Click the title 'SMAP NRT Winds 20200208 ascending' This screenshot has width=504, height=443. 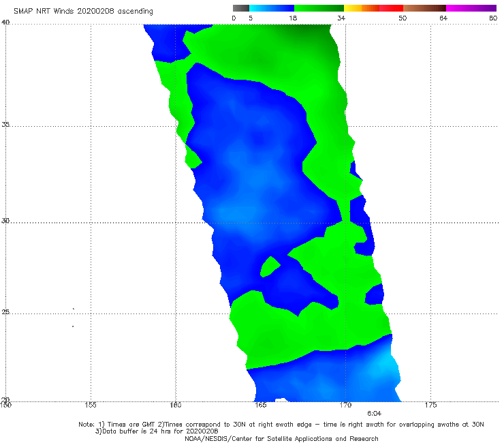tap(83, 12)
